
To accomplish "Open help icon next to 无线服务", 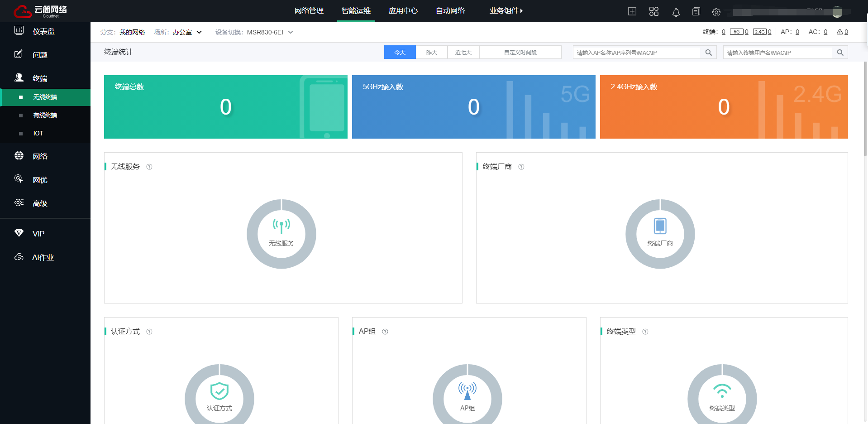I will pos(149,167).
